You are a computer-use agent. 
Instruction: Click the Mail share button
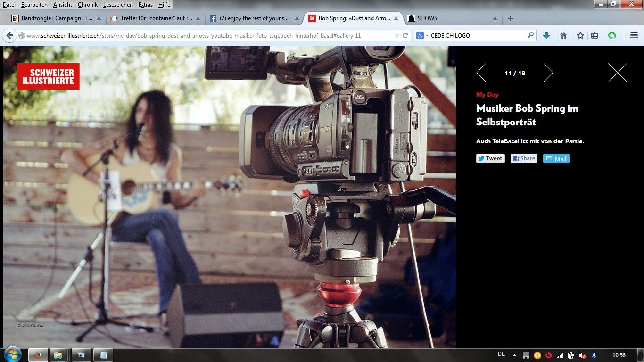556,159
